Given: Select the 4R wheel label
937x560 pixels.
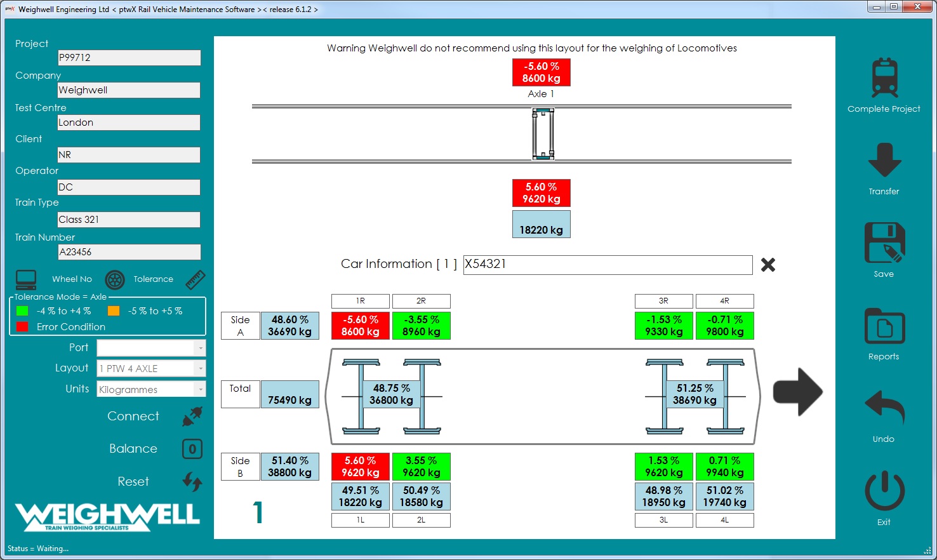Looking at the screenshot, I should click(725, 301).
